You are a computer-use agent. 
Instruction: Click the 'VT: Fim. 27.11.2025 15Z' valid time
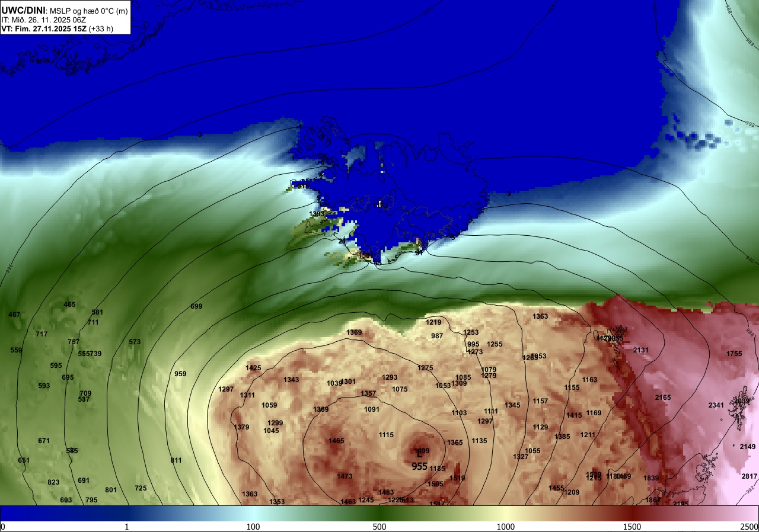[x=44, y=28]
